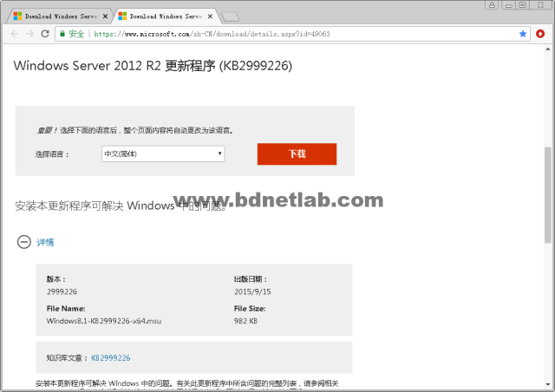Screen dimensions: 555x392
Task: Click the File Name: label
Action: pyautogui.click(x=66, y=309)
